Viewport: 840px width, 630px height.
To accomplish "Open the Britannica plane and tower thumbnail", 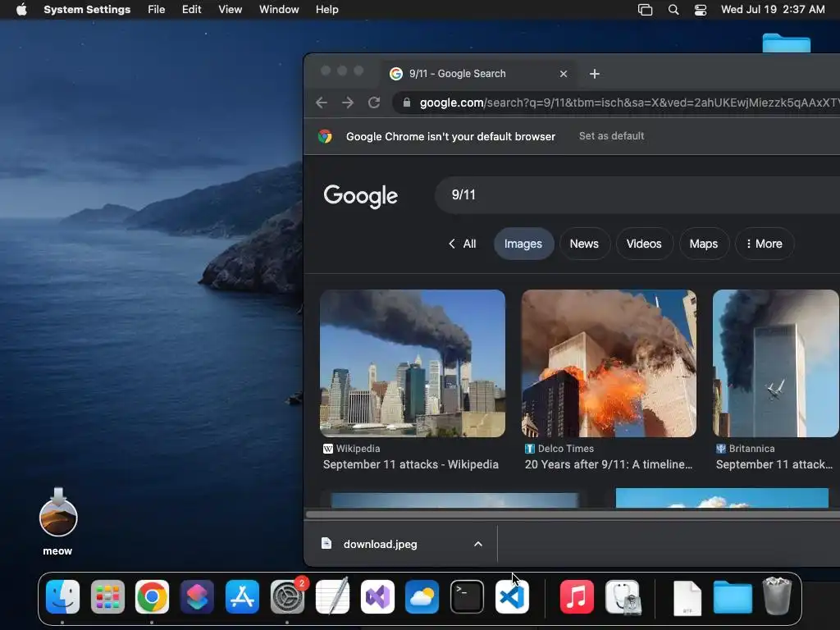I will 776,363.
